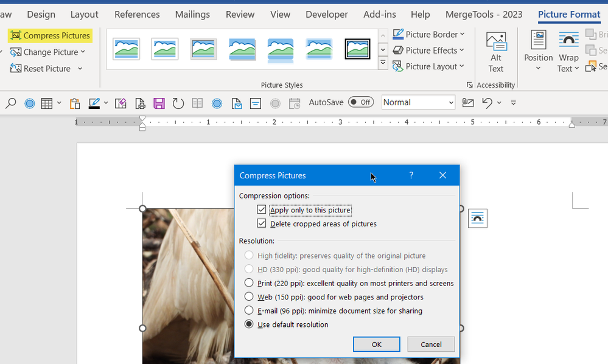Open the Normal style dropdown

[x=451, y=103]
